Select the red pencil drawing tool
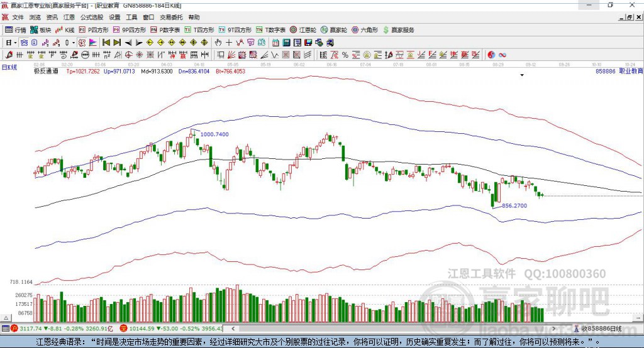644x348 pixels. point(9,55)
